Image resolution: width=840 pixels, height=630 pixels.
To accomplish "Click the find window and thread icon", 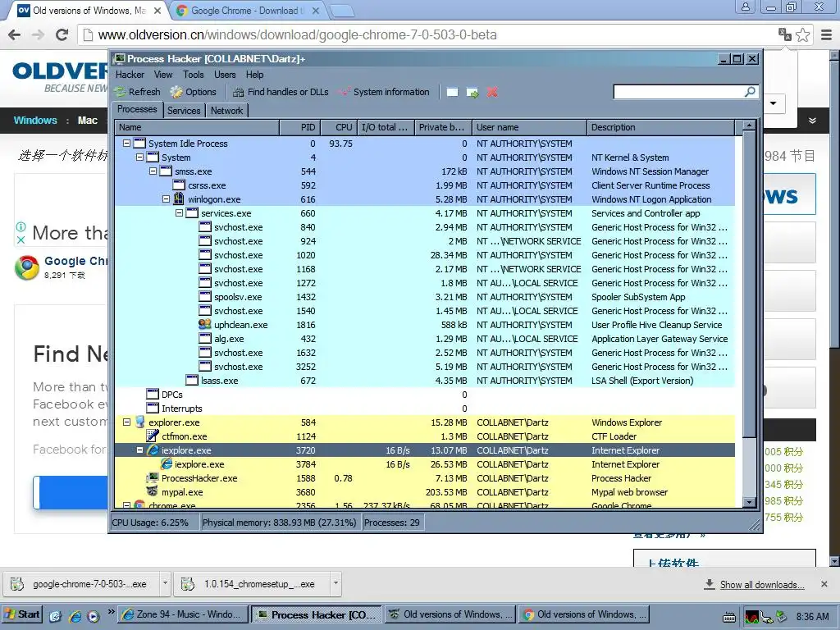I will (472, 92).
